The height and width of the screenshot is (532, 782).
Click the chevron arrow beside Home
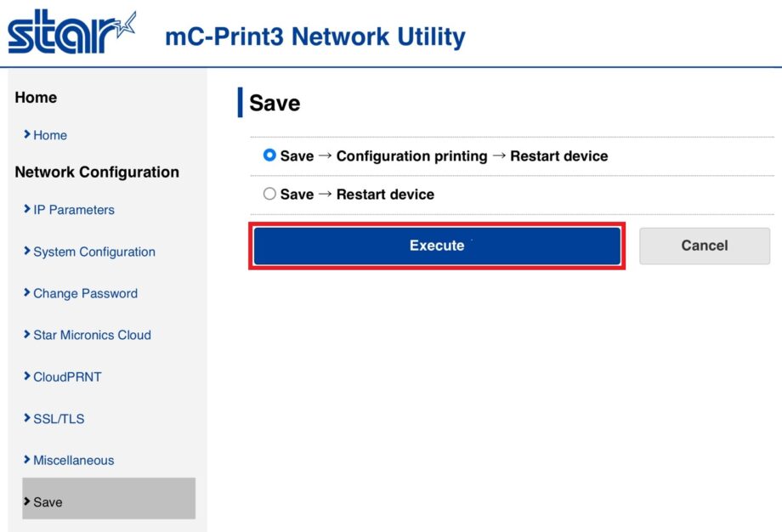(27, 135)
